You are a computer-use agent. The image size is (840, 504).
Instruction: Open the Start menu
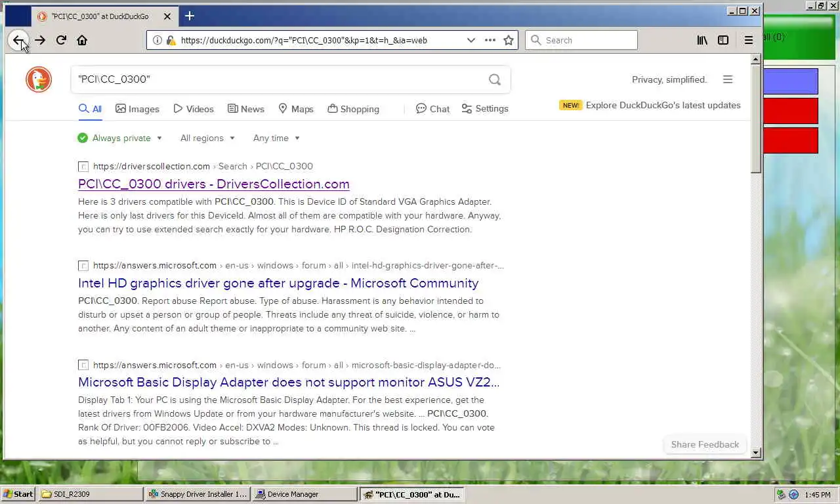18,494
